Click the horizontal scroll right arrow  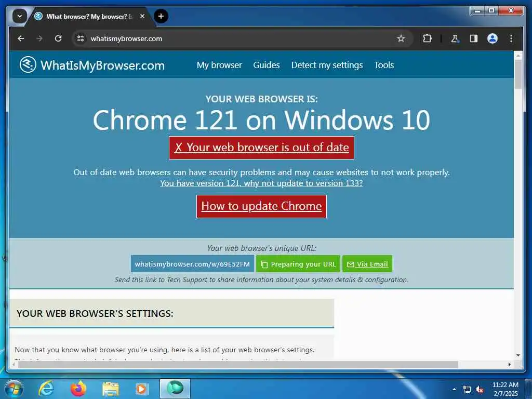[510, 364]
